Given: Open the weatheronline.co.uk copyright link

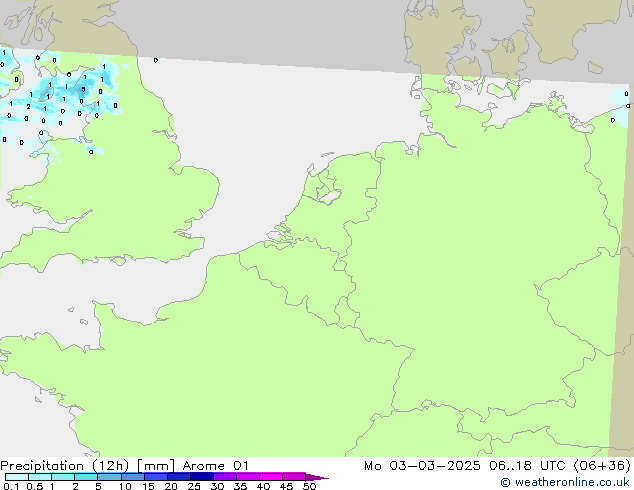Looking at the screenshot, I should 565,482.
